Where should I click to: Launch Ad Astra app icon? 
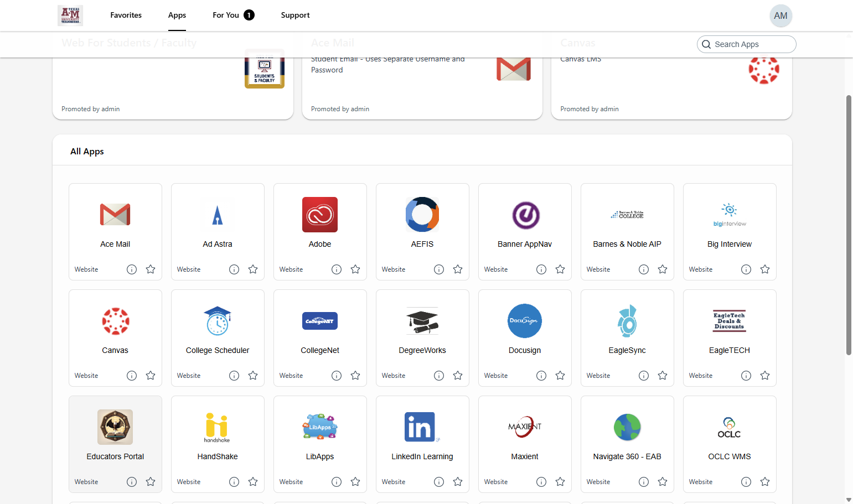tap(218, 215)
